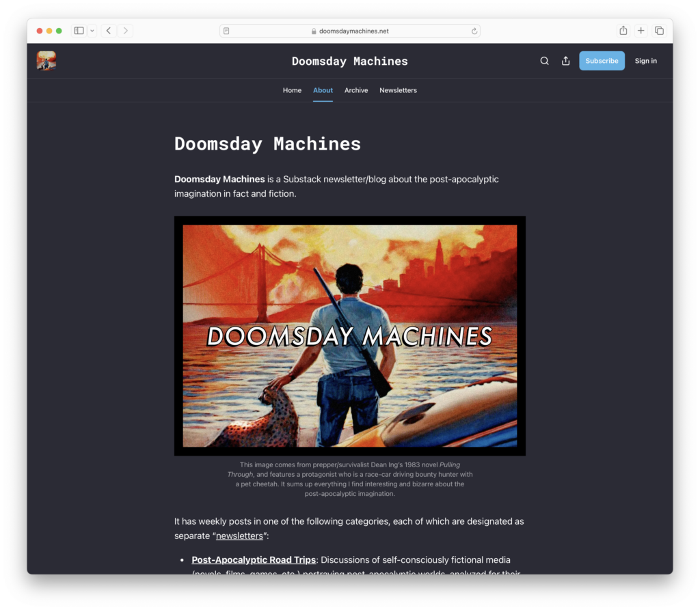Click the Doomsday Machines cover image

tap(349, 335)
